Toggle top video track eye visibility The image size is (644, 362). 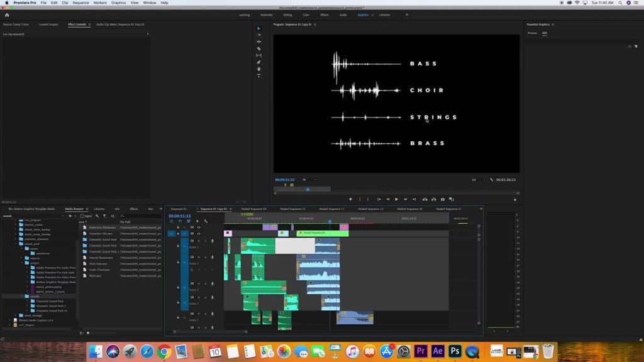[199, 228]
